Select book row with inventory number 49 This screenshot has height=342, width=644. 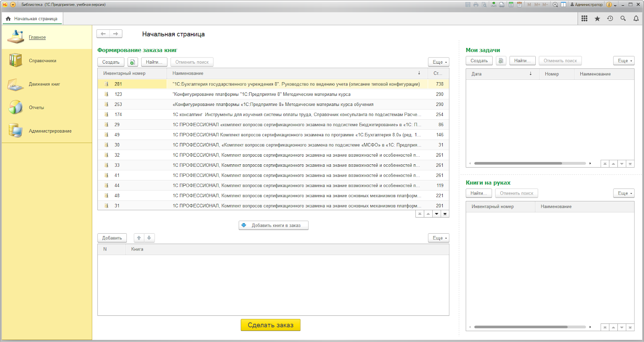pos(273,135)
